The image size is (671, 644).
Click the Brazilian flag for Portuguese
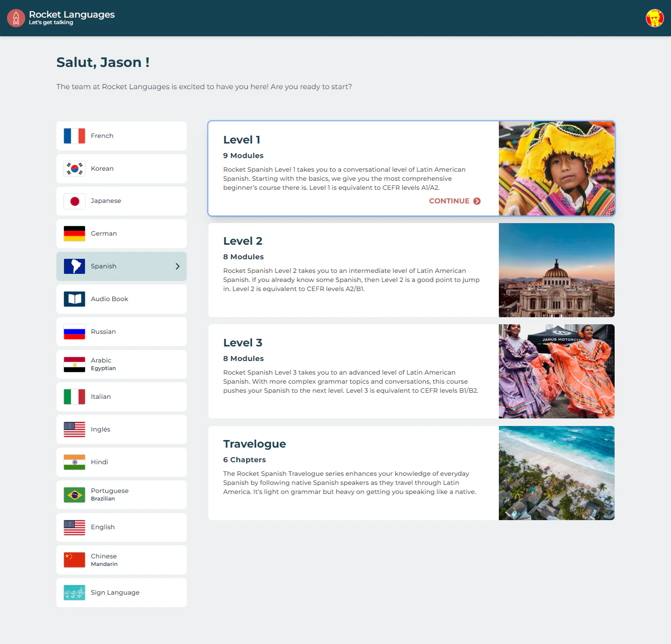tap(74, 494)
